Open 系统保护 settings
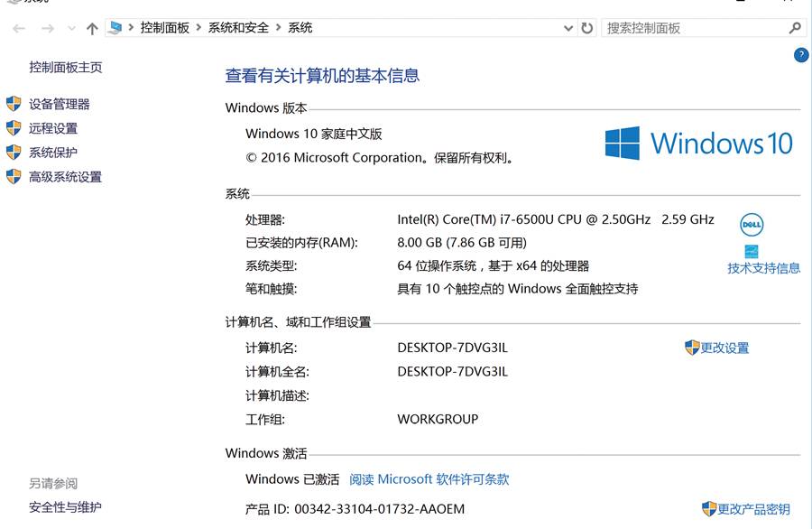 pos(53,152)
